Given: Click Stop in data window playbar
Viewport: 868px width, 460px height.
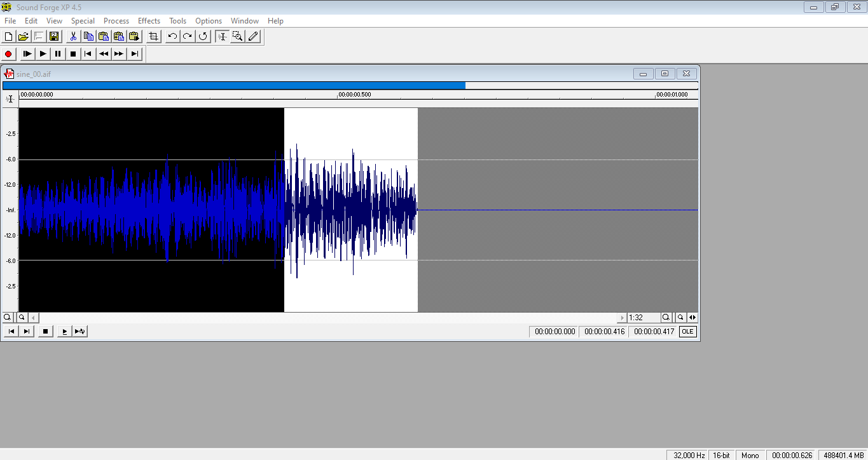Looking at the screenshot, I should (45, 331).
